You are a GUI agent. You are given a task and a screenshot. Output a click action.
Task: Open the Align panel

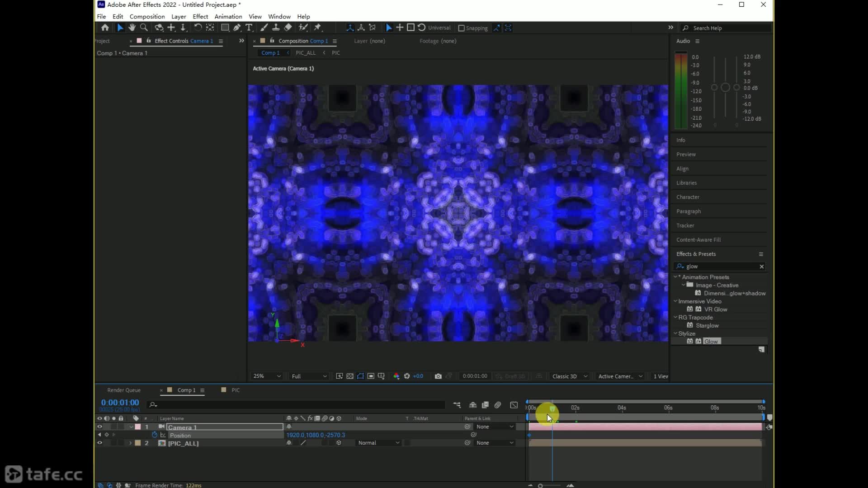coord(682,169)
